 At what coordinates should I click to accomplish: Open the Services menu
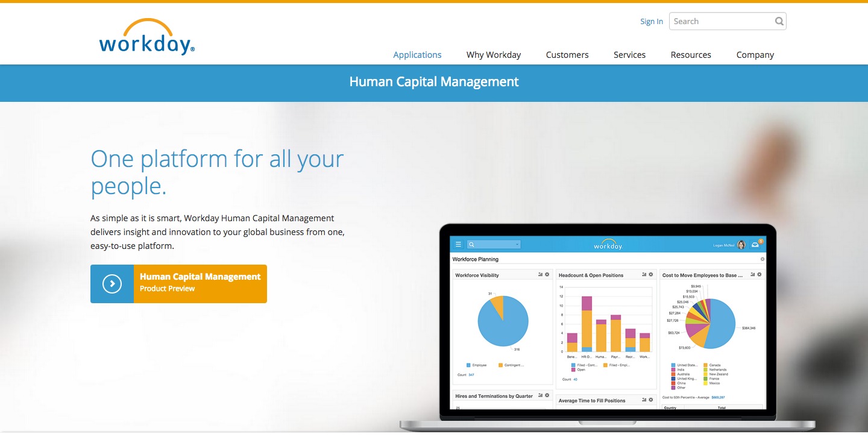629,55
